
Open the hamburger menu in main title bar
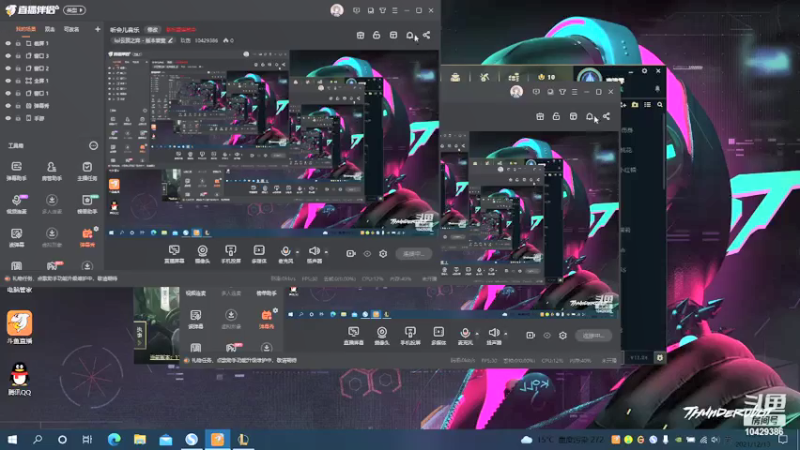[x=395, y=10]
